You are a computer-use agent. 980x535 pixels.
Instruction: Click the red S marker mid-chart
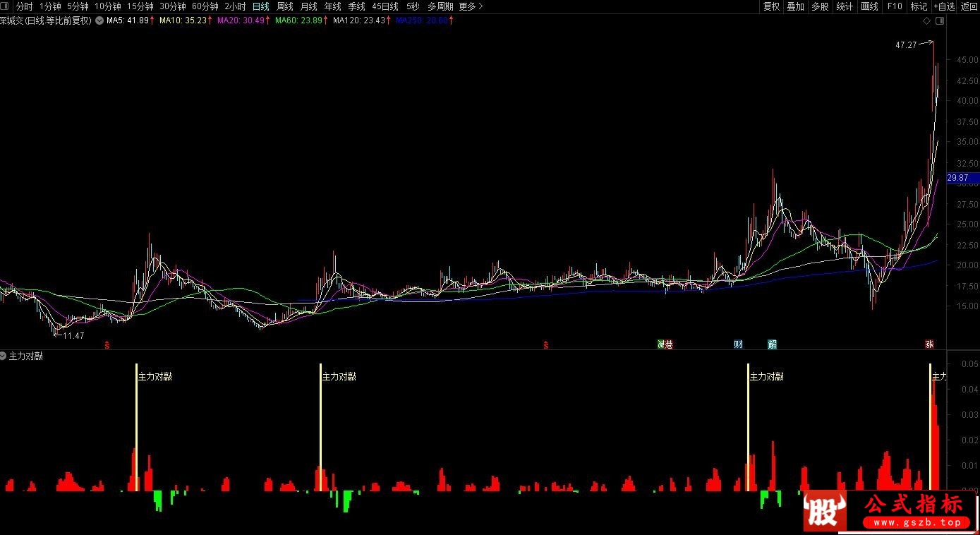(545, 344)
